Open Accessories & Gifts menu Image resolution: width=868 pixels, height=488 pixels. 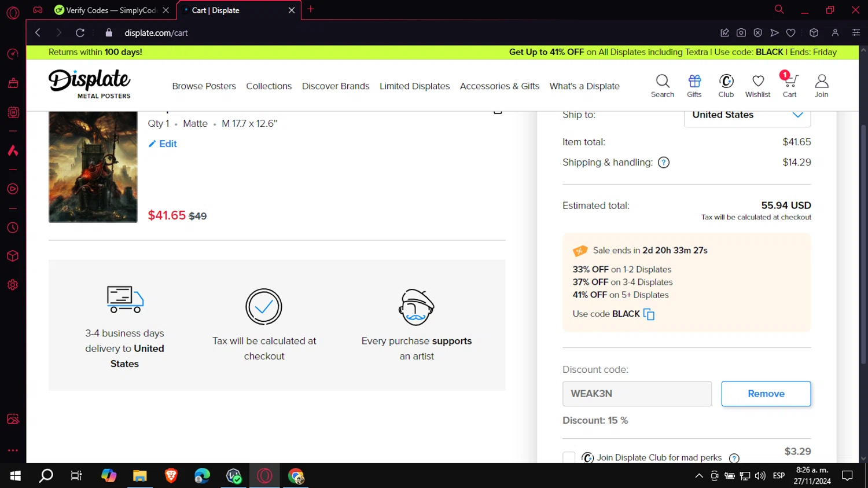coord(499,86)
